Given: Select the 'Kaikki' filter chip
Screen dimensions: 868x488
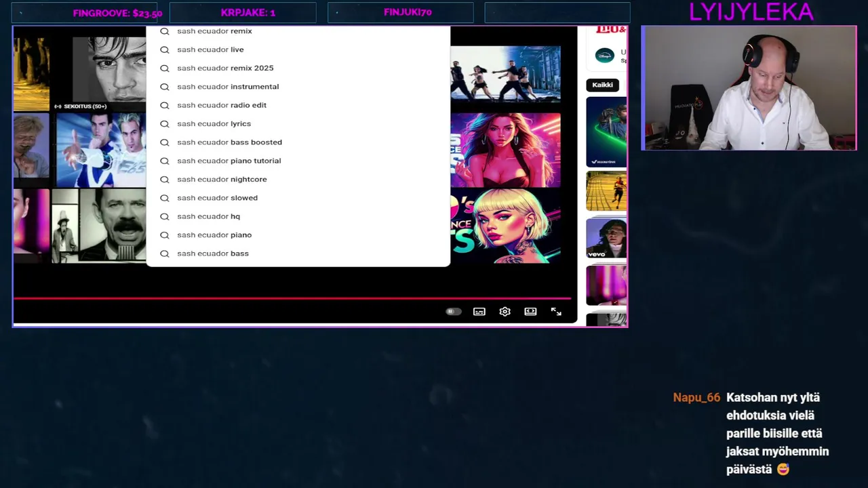Looking at the screenshot, I should (x=602, y=85).
